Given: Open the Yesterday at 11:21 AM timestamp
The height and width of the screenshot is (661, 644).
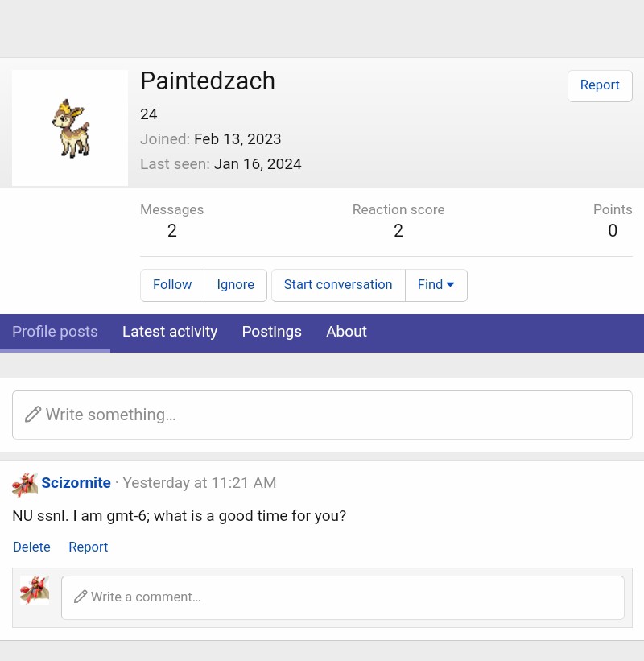Looking at the screenshot, I should [200, 483].
